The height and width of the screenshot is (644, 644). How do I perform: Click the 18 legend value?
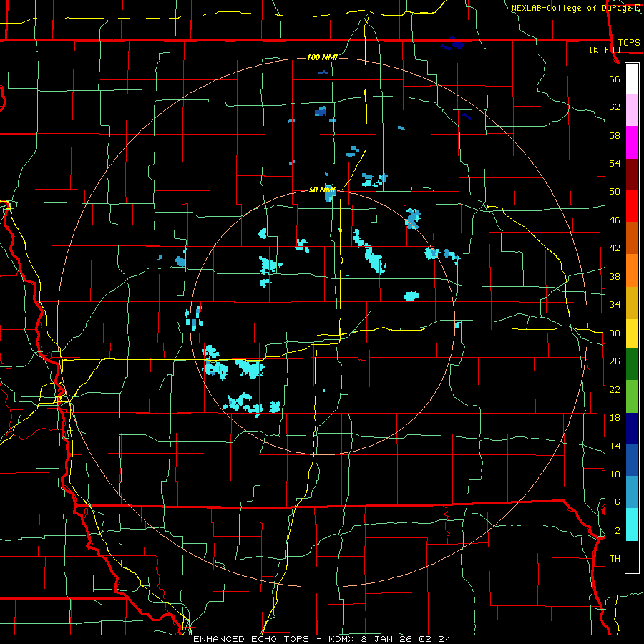615,418
